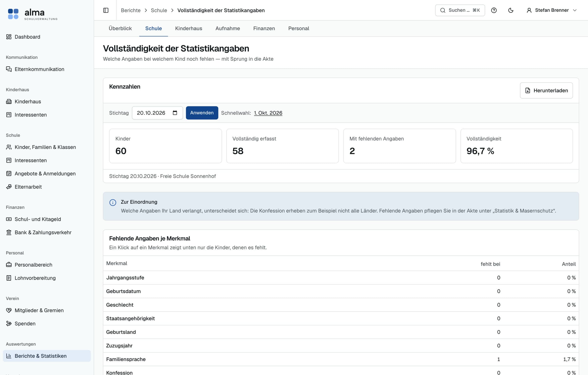This screenshot has width=588, height=375.
Task: Switch to the Finanzen tab
Action: (x=264, y=28)
